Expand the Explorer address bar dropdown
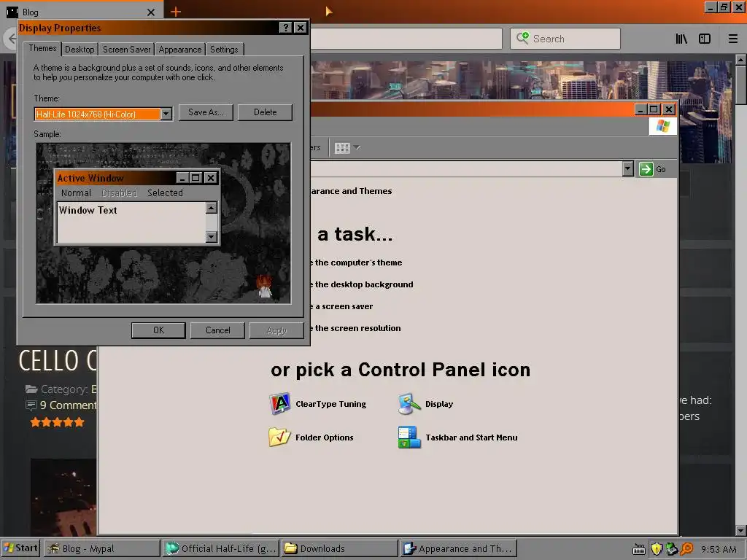This screenshot has width=747, height=560. pyautogui.click(x=628, y=168)
